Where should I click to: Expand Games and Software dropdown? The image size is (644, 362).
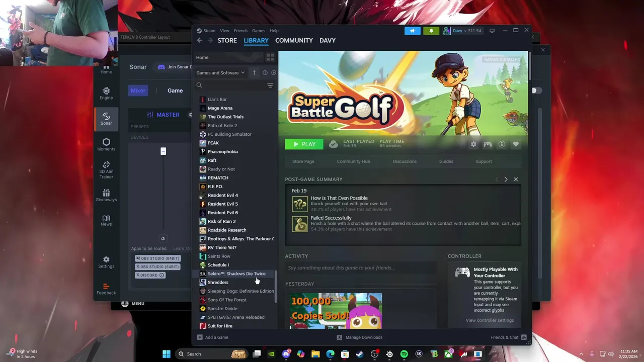[220, 73]
